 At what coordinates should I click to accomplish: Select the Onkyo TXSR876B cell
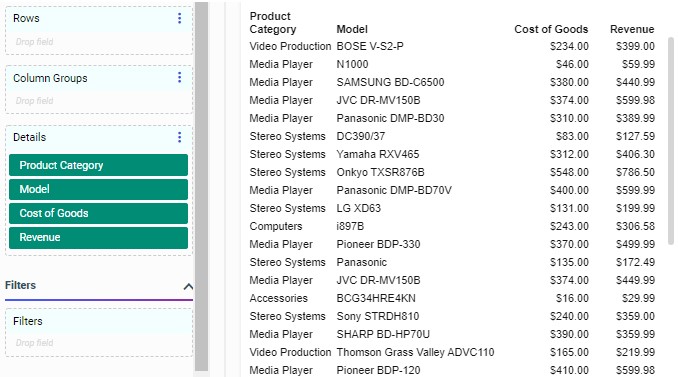click(x=381, y=173)
